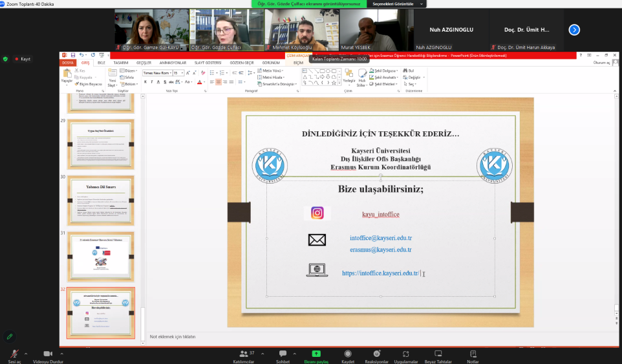Switch to the GEÇİŞLER ribbon tab
The height and width of the screenshot is (364, 622).
(x=144, y=63)
